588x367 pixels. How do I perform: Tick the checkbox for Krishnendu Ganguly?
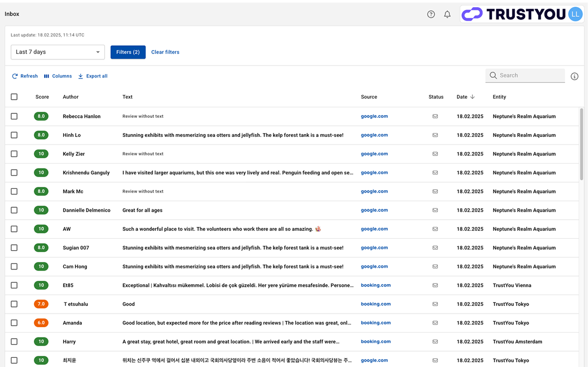[14, 173]
